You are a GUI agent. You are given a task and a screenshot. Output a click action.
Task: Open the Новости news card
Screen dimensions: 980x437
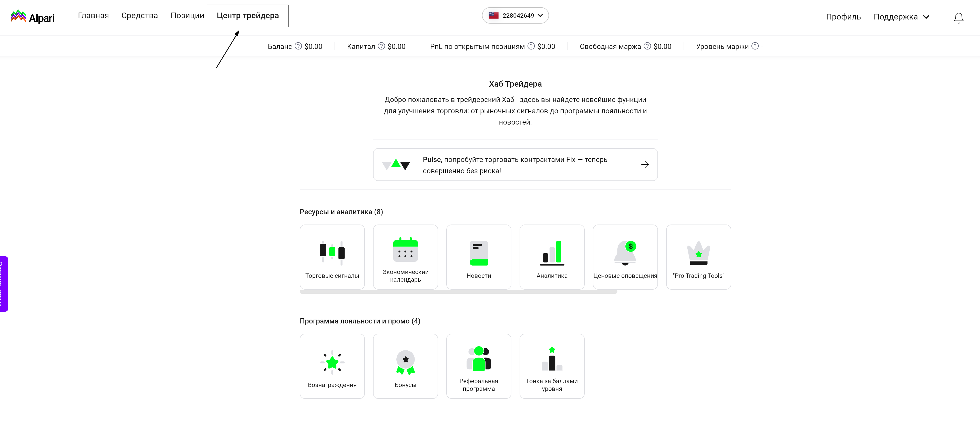point(478,257)
